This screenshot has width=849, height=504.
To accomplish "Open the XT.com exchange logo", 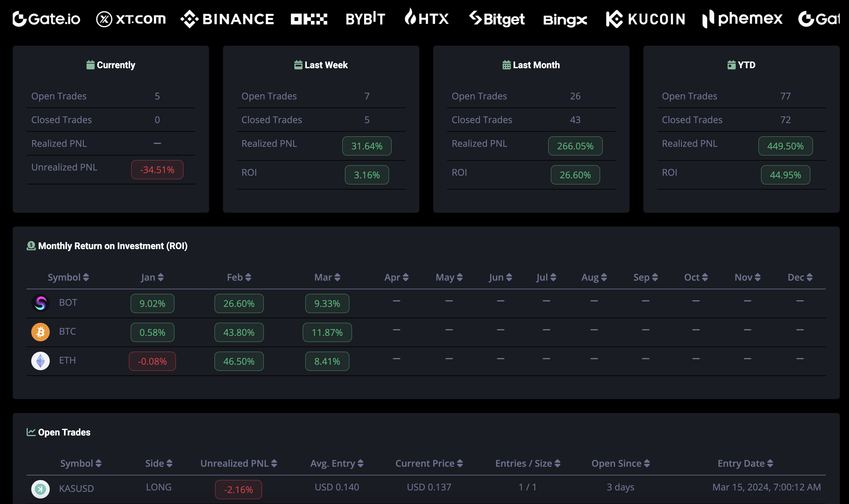I will point(131,19).
